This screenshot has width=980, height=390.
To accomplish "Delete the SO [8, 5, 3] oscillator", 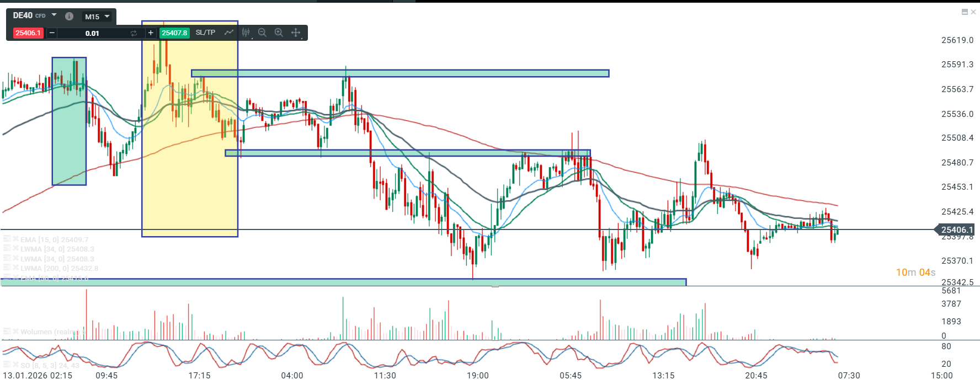I will pyautogui.click(x=15, y=365).
